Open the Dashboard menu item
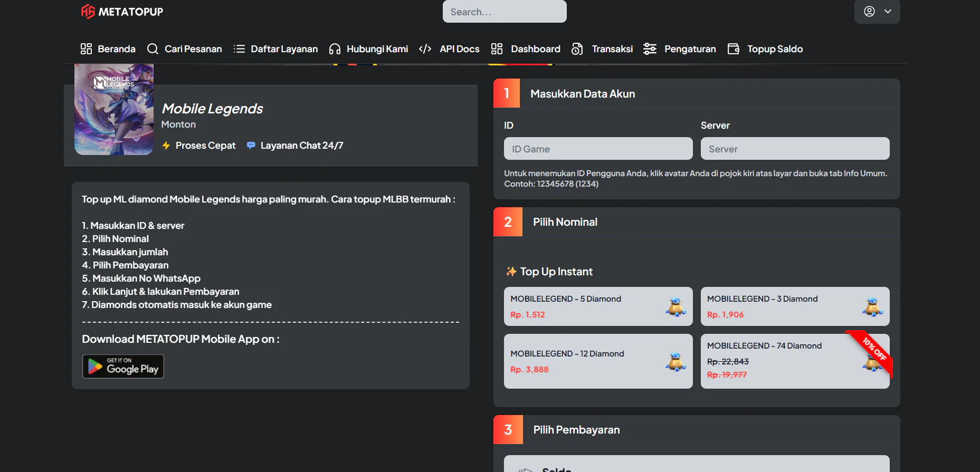 [x=526, y=49]
